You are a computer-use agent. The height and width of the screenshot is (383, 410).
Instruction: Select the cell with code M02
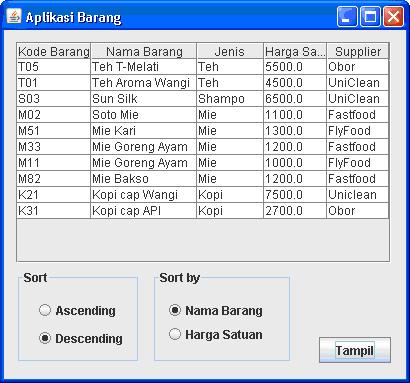[54, 115]
